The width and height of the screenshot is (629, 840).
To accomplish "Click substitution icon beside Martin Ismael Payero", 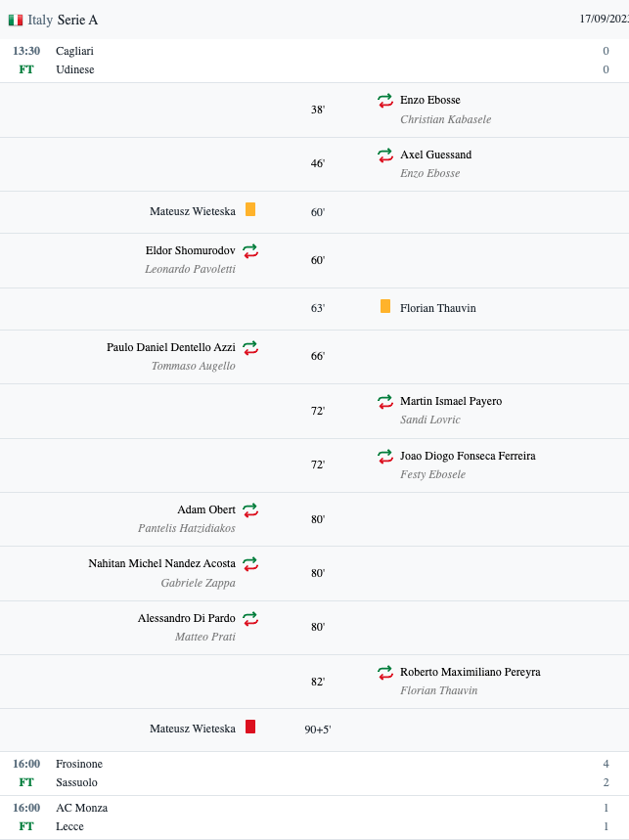I will click(x=385, y=401).
